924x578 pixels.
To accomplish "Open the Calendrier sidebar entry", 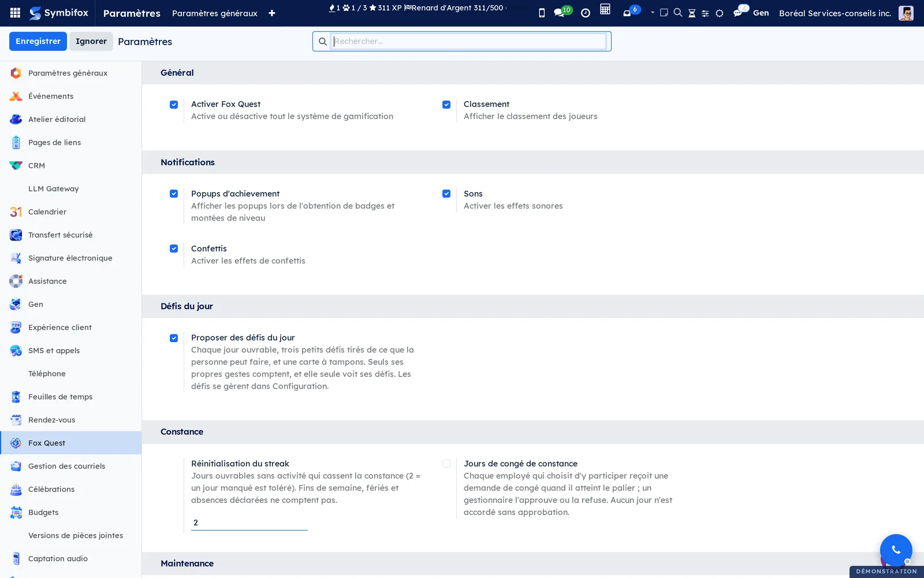I will [x=71, y=212].
